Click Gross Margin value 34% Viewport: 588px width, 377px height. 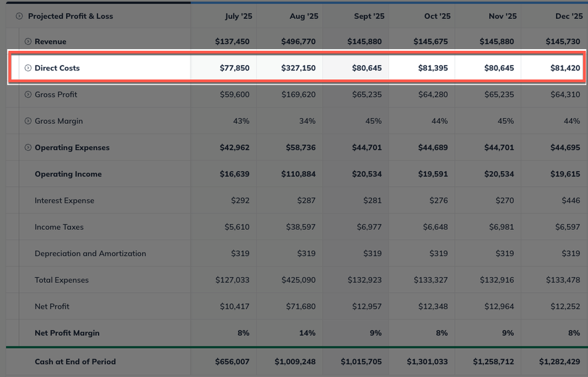[307, 121]
